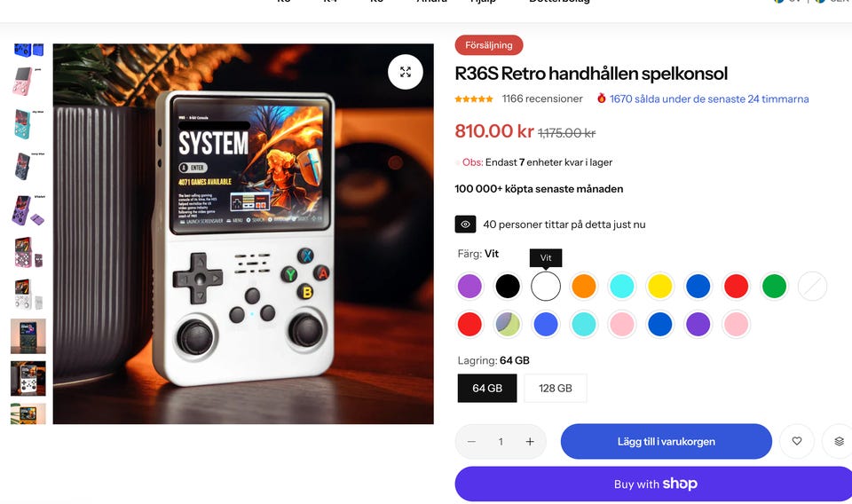Screen dimensions: 852x504
Task: Click the stacked layers compare icon
Action: [x=839, y=441]
